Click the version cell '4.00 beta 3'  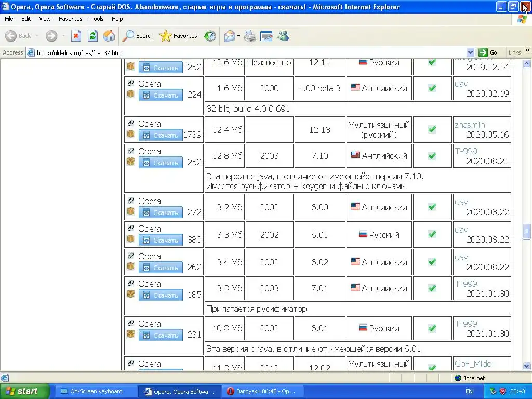tap(320, 88)
